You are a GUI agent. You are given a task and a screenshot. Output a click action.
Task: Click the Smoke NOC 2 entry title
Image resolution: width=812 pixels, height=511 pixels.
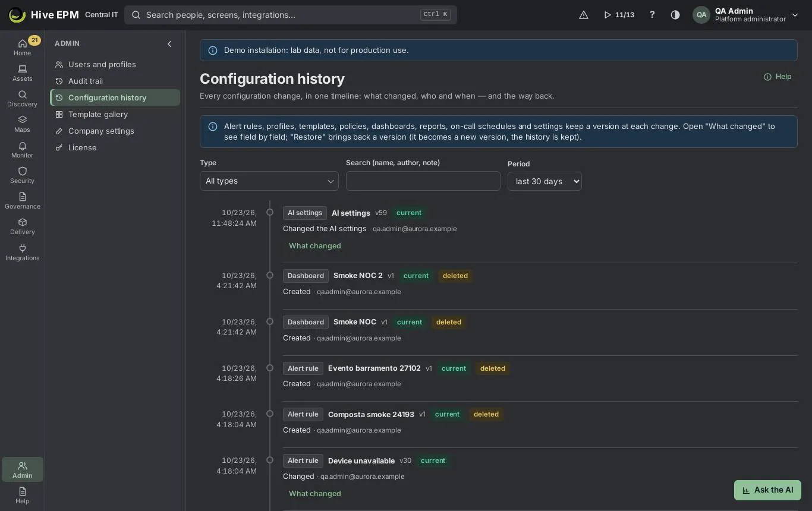tap(358, 276)
